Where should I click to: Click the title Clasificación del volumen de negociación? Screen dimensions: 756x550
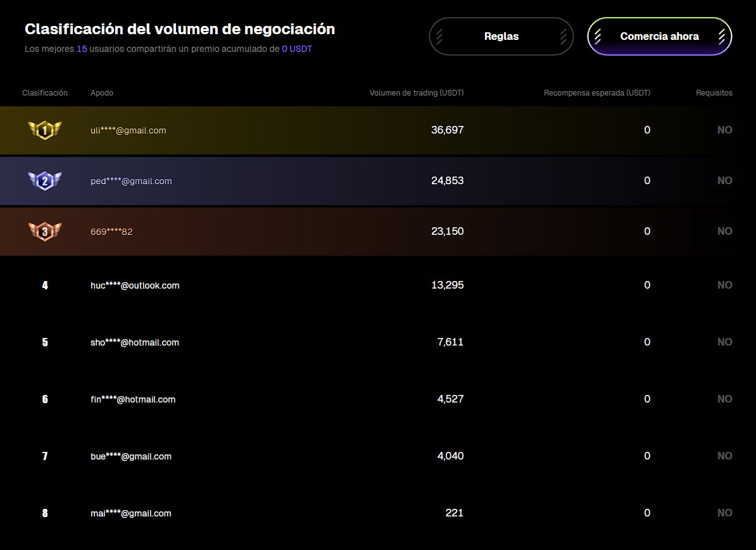click(x=180, y=29)
